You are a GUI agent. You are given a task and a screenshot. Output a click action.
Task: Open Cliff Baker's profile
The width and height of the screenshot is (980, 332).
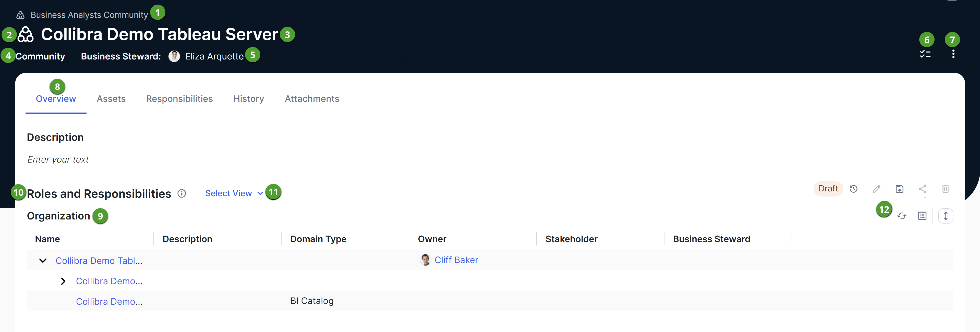[x=456, y=260]
